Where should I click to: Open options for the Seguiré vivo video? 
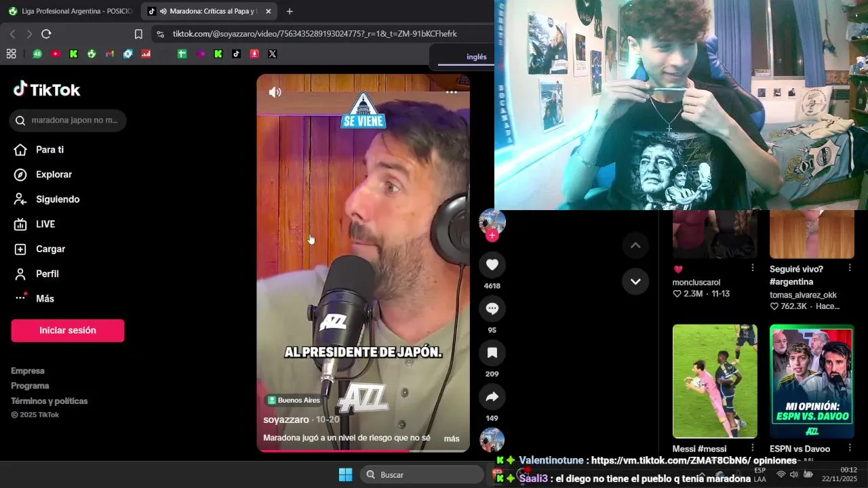pos(849,268)
